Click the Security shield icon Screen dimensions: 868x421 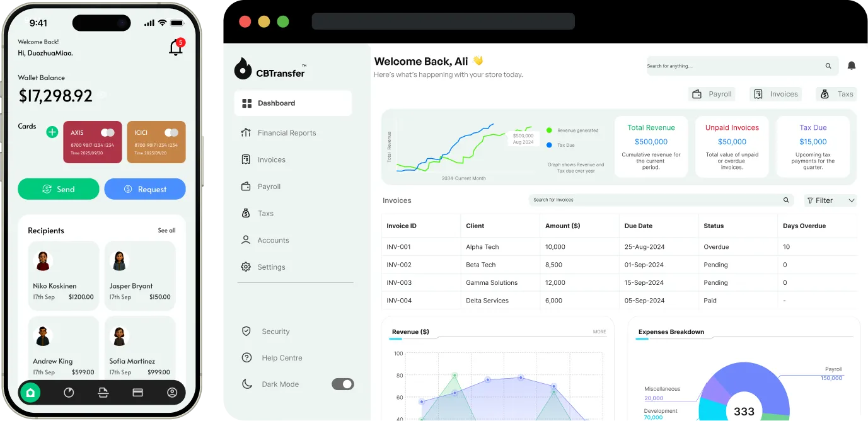click(x=246, y=331)
